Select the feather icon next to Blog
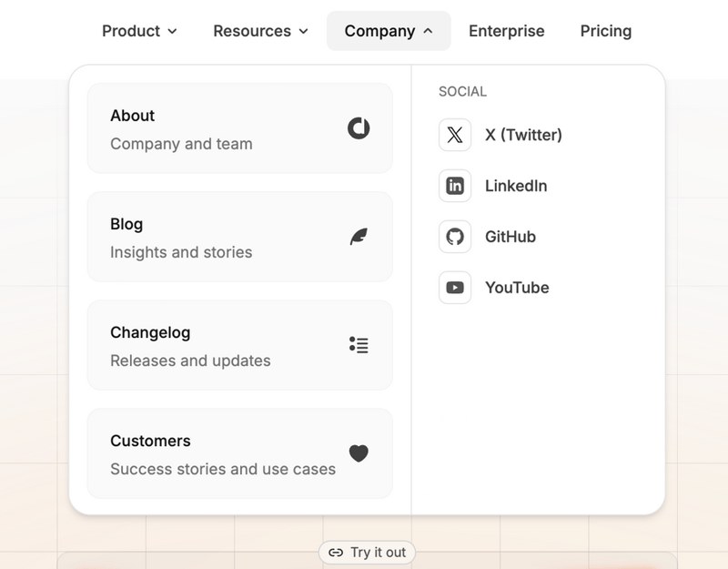This screenshot has height=569, width=728. tap(359, 237)
